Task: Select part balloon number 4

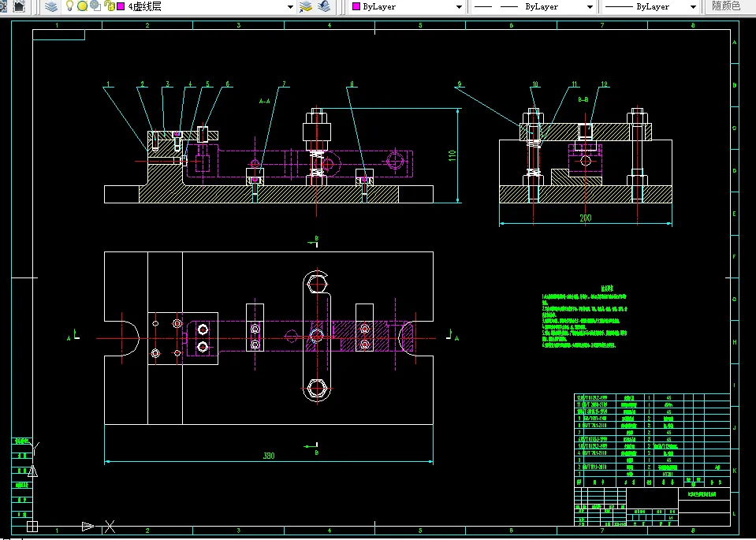Action: pos(190,84)
